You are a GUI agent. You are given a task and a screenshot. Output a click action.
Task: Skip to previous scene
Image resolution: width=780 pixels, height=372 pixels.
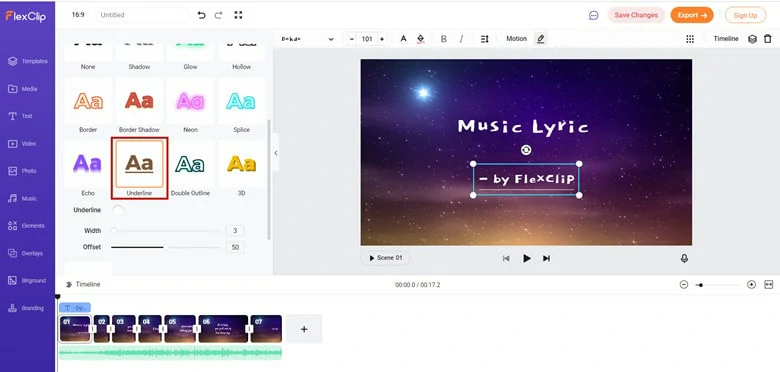pyautogui.click(x=506, y=259)
